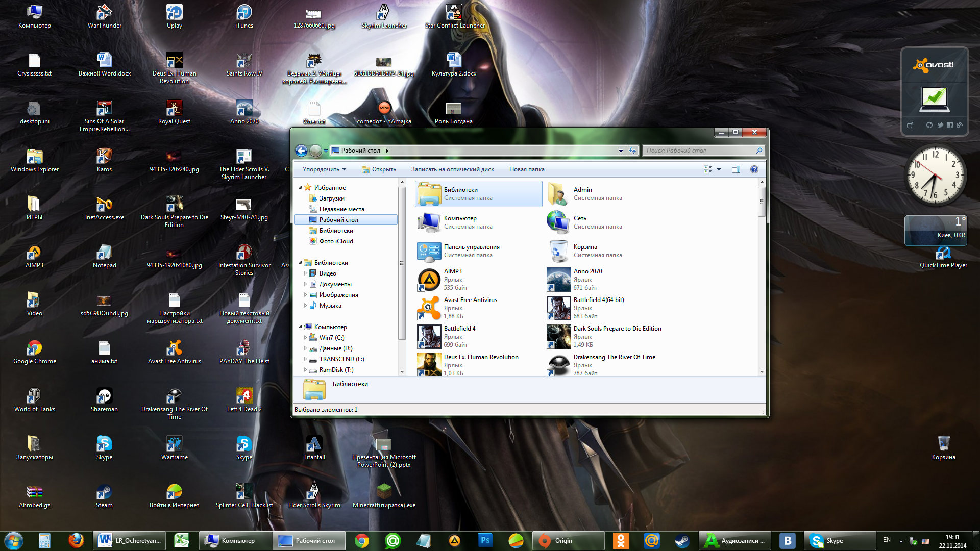The width and height of the screenshot is (980, 551).
Task: Select TRANSCEND (F:) drive in sidebar
Action: (x=341, y=359)
